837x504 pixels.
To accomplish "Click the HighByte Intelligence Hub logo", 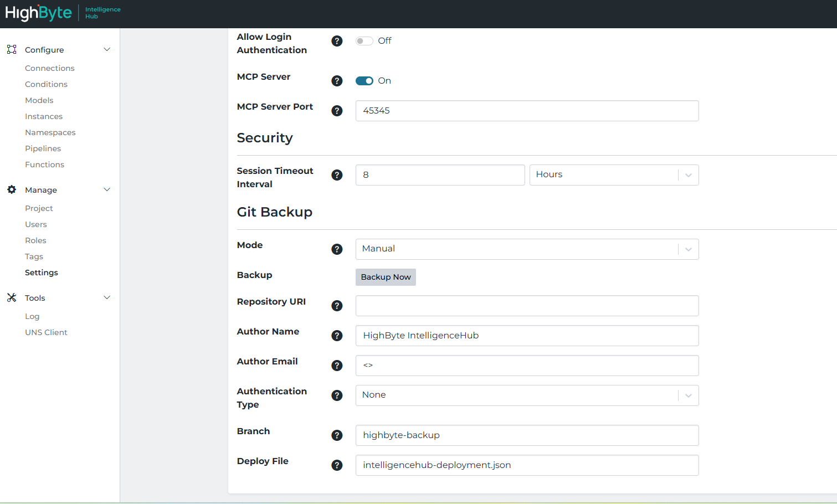I will (63, 13).
